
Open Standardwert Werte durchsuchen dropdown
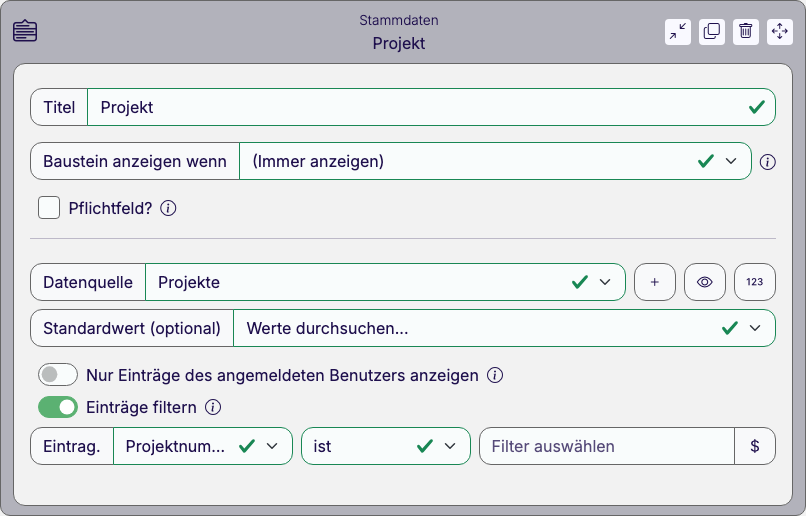(x=504, y=328)
